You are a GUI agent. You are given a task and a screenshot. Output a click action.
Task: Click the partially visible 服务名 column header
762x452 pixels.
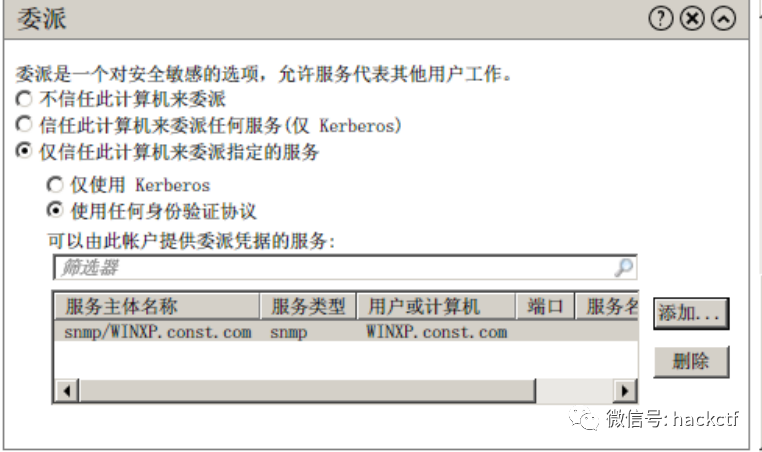click(606, 306)
